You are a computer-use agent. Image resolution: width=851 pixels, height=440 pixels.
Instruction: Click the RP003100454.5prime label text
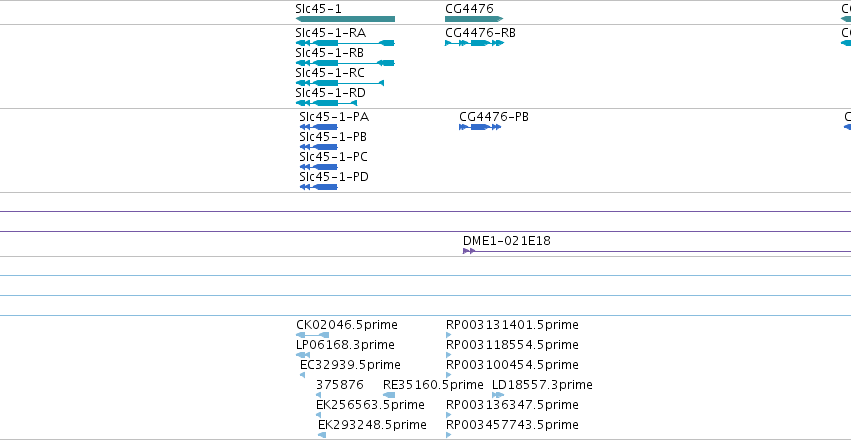[512, 365]
